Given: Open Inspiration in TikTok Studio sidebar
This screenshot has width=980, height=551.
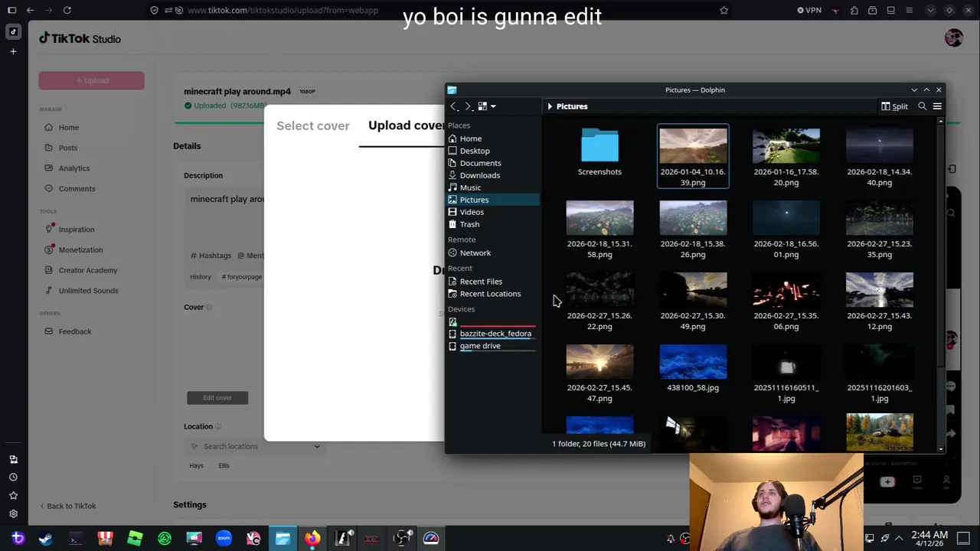Looking at the screenshot, I should [x=77, y=230].
